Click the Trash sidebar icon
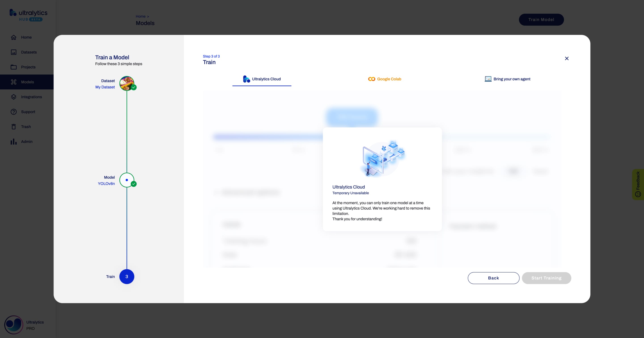 (x=14, y=127)
